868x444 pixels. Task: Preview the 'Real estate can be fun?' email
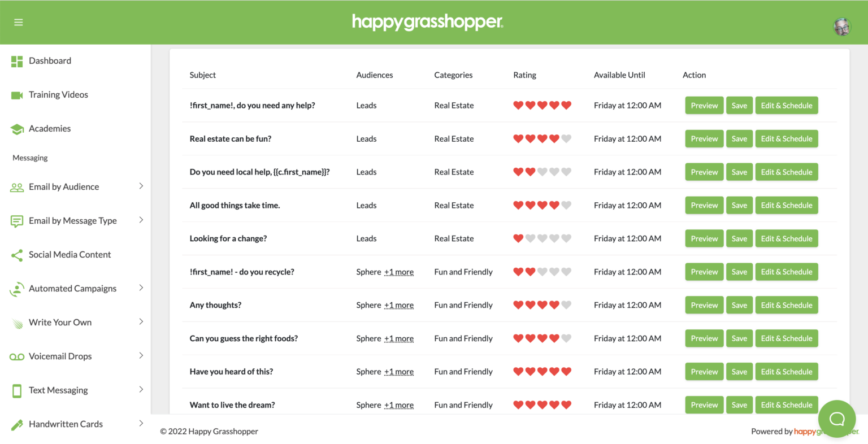click(704, 138)
